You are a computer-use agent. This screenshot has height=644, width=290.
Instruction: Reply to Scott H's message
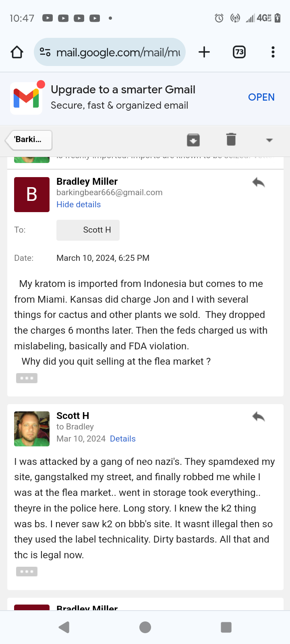(259, 417)
